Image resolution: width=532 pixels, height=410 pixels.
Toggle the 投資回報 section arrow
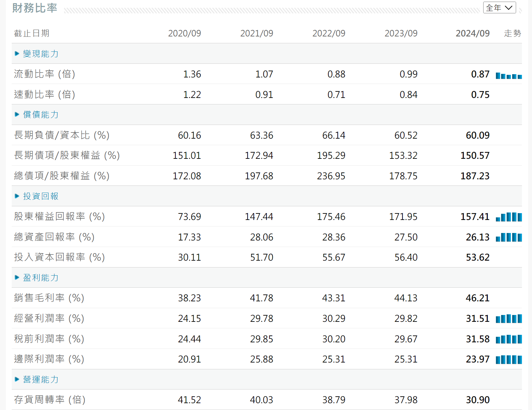(17, 196)
